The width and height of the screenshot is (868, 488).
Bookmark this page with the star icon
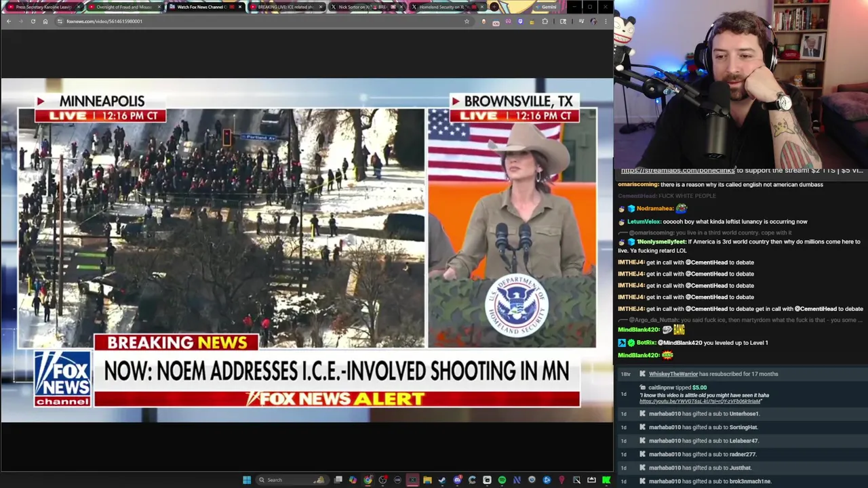click(467, 21)
